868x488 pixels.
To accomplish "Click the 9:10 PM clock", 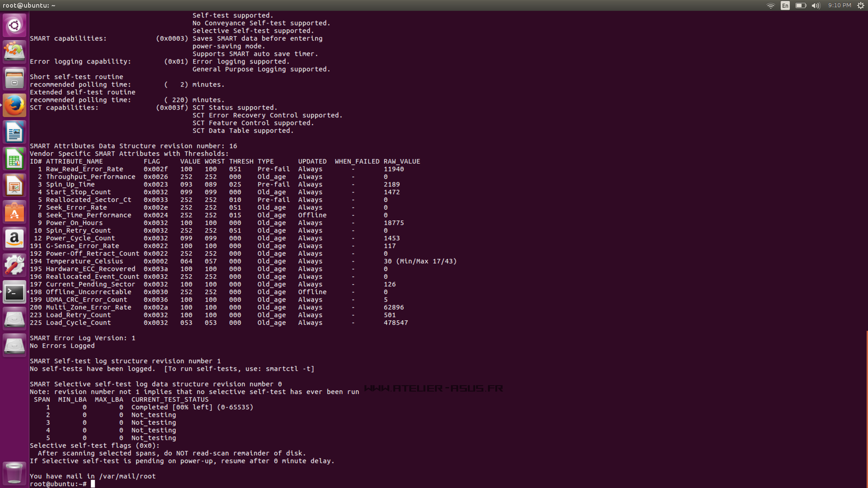I will 839,5.
